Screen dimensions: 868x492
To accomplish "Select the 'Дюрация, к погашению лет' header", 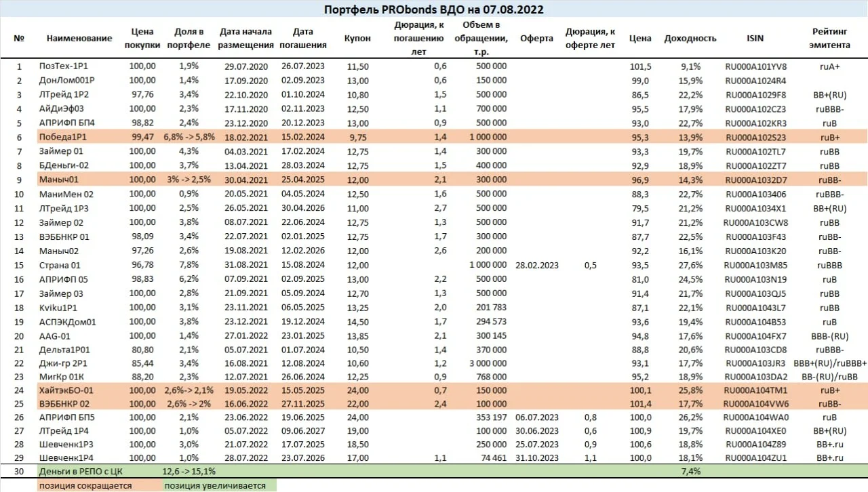I will tap(418, 39).
